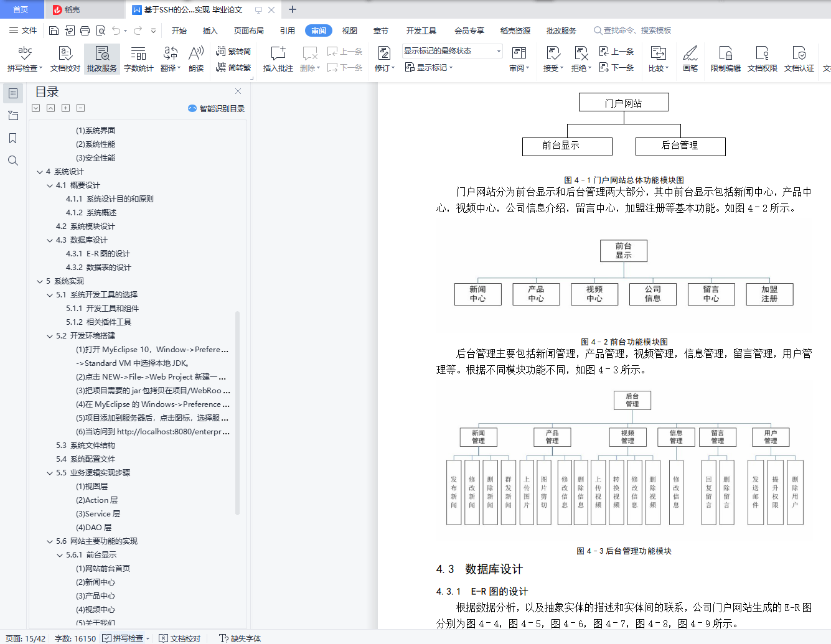Switch to the 插入 ribbon tab

point(210,30)
